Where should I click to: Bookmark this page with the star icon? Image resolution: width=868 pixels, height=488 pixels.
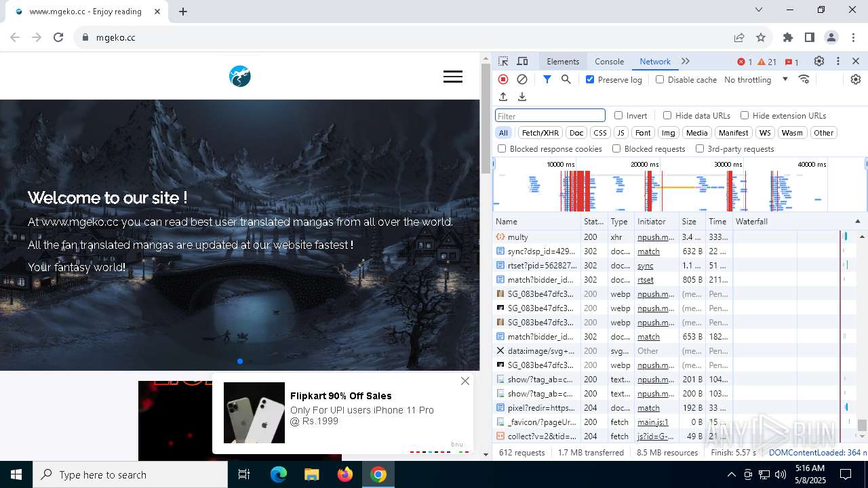coord(761,37)
